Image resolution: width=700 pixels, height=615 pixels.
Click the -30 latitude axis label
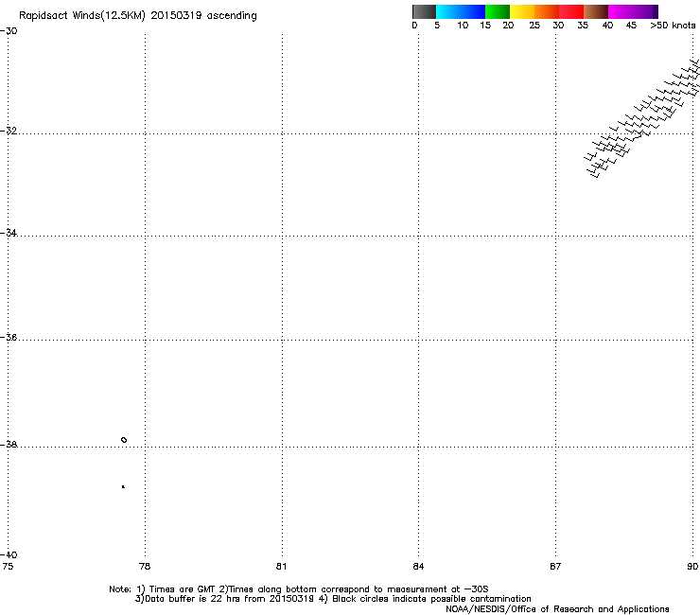(9, 31)
